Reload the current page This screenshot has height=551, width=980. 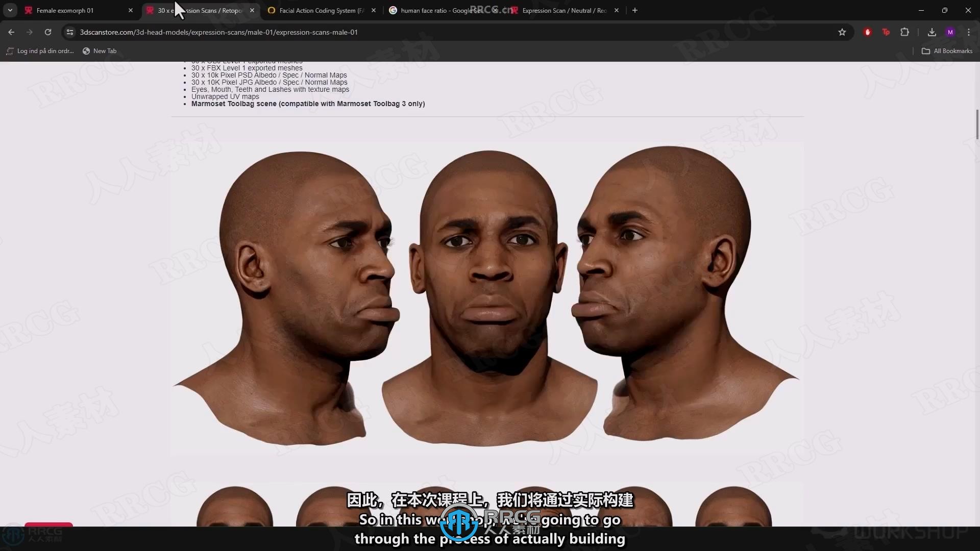pos(48,32)
